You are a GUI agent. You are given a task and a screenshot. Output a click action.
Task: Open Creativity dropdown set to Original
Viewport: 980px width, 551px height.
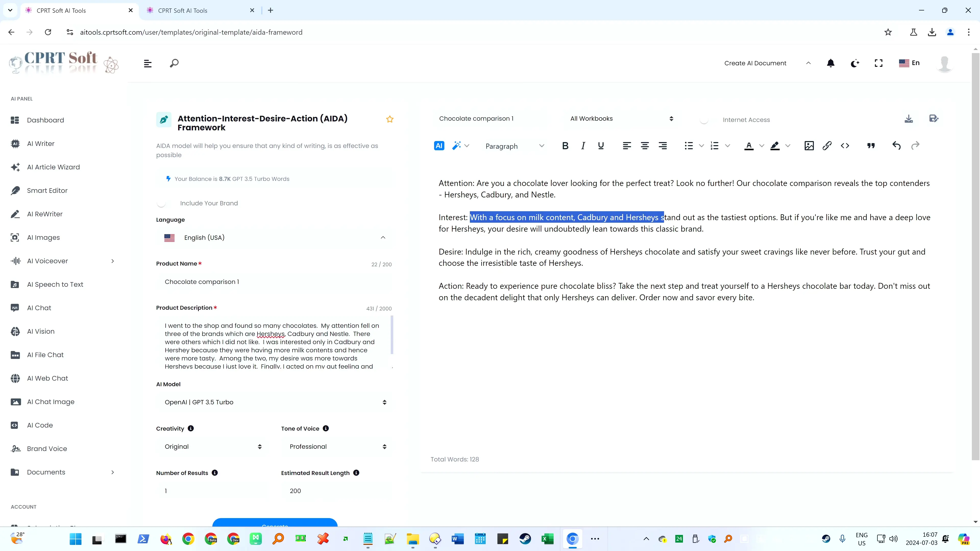click(x=212, y=446)
